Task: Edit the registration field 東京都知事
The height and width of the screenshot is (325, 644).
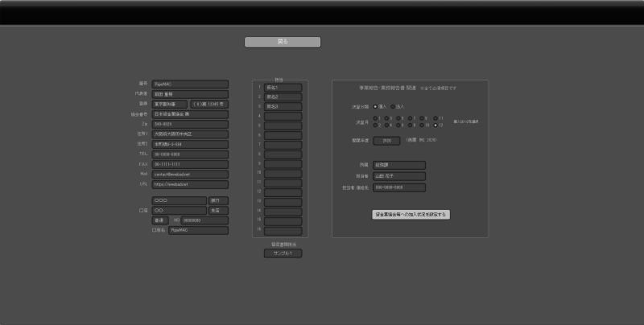Action: click(170, 105)
